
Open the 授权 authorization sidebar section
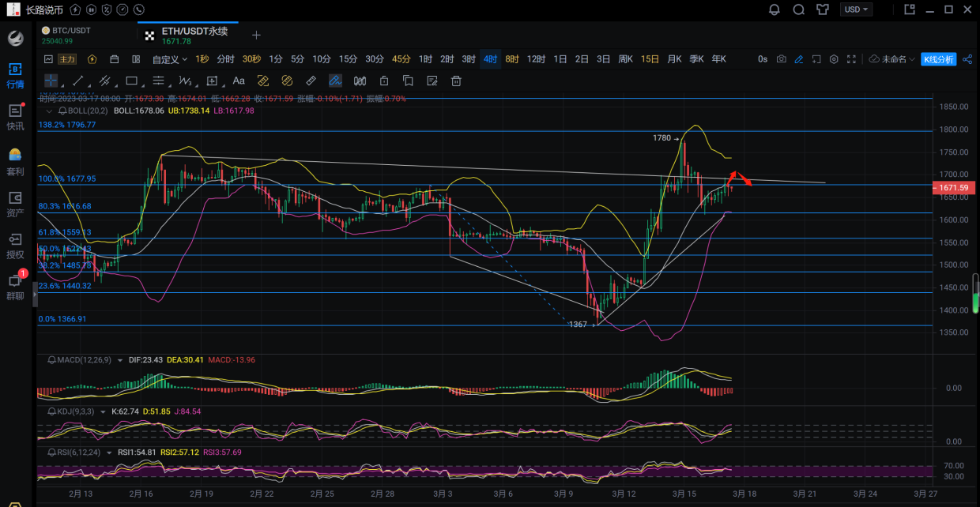15,246
